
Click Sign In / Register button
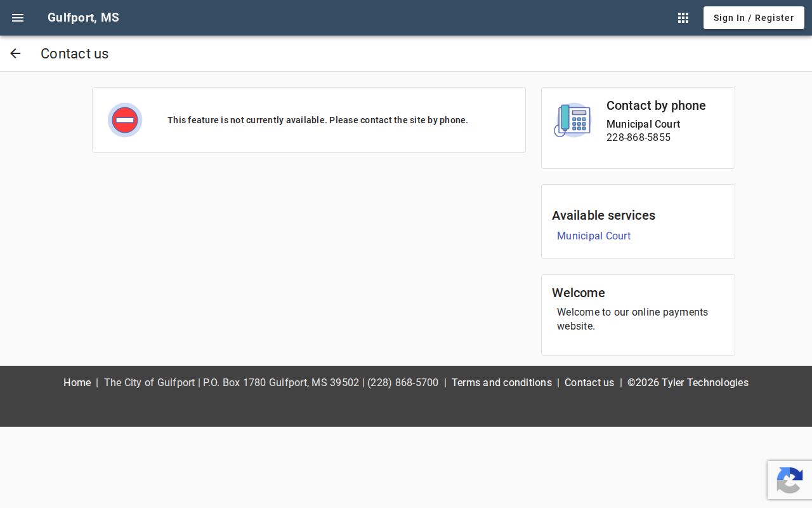(754, 18)
